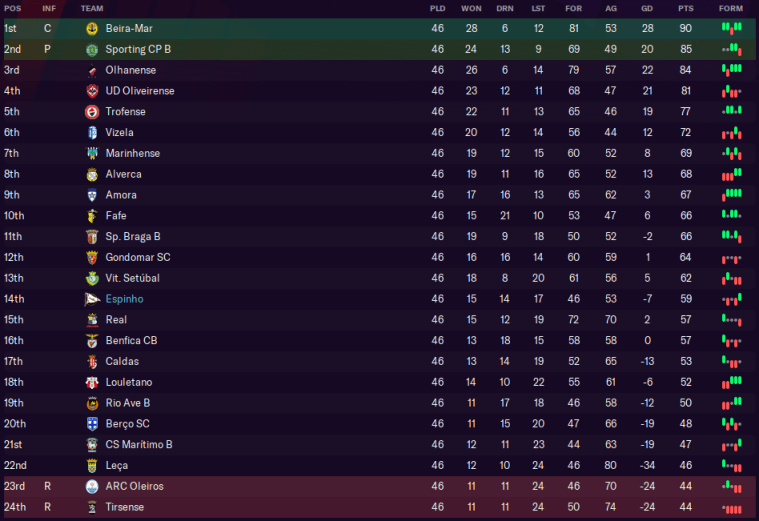View Beira-Mar recent form indicator

tap(731, 28)
